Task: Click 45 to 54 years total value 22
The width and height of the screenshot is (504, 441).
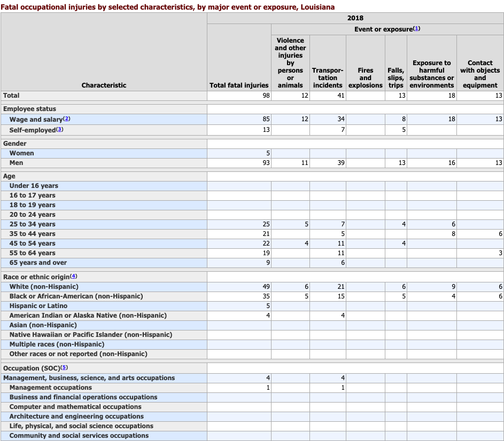Action: click(266, 243)
